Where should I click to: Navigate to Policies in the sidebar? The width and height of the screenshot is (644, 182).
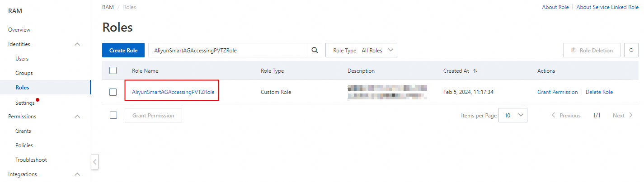coord(24,145)
